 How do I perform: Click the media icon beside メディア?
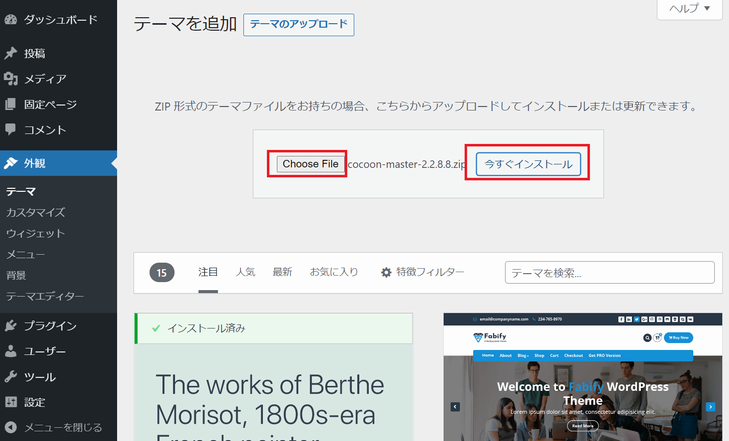coord(11,79)
